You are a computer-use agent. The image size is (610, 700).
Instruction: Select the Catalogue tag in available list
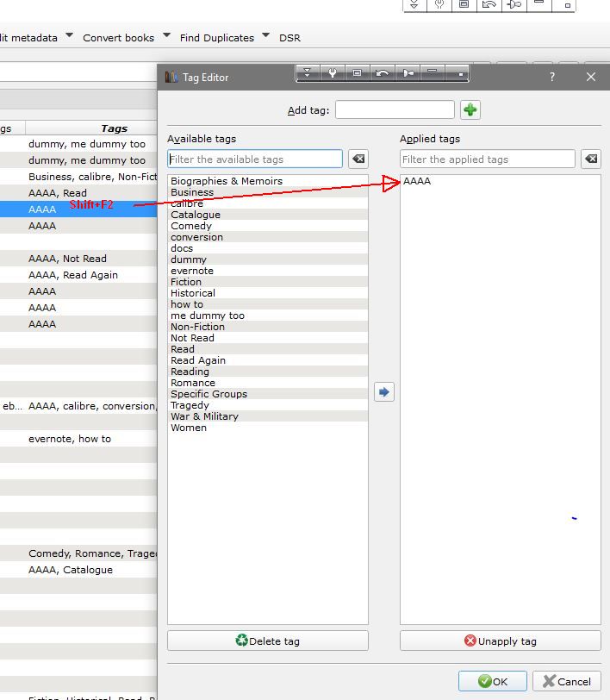click(x=268, y=215)
